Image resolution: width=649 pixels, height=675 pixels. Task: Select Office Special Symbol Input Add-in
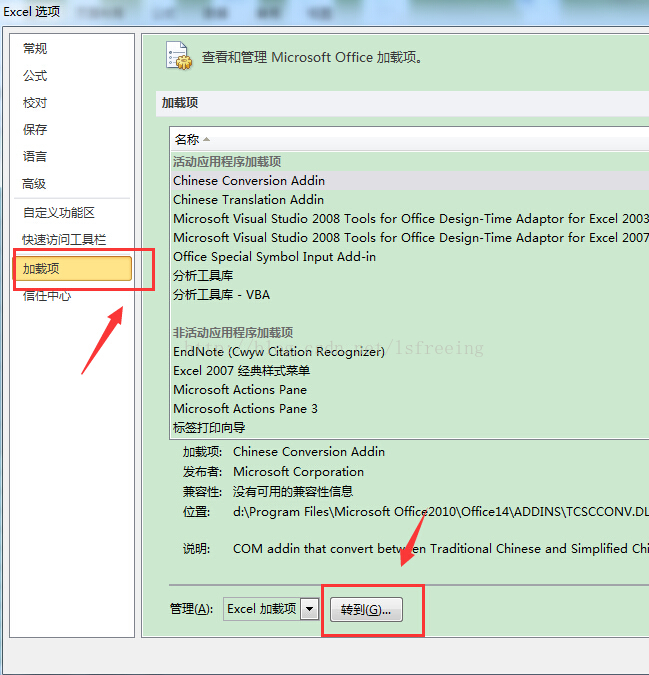[410, 257]
